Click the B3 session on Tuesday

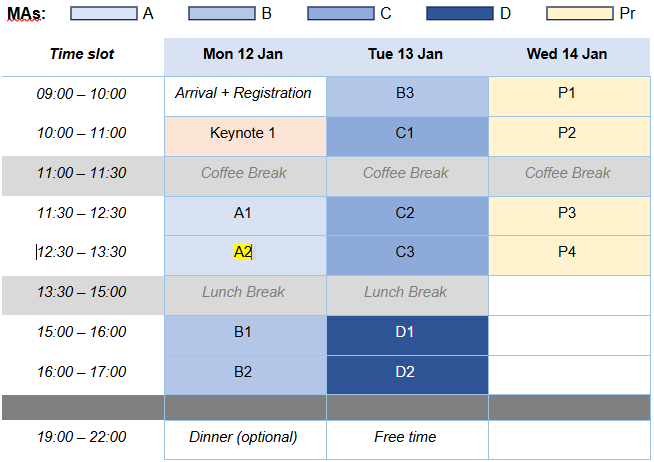tap(405, 93)
